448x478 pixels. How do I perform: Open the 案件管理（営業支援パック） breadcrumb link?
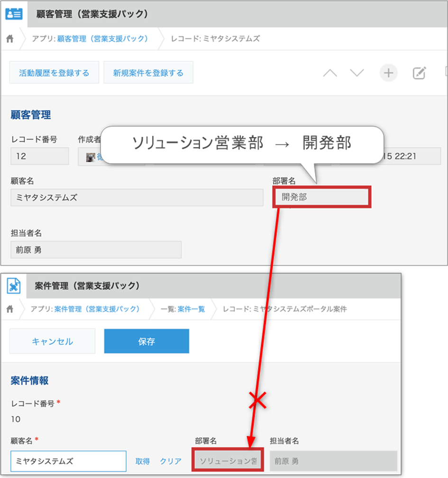[x=97, y=309]
